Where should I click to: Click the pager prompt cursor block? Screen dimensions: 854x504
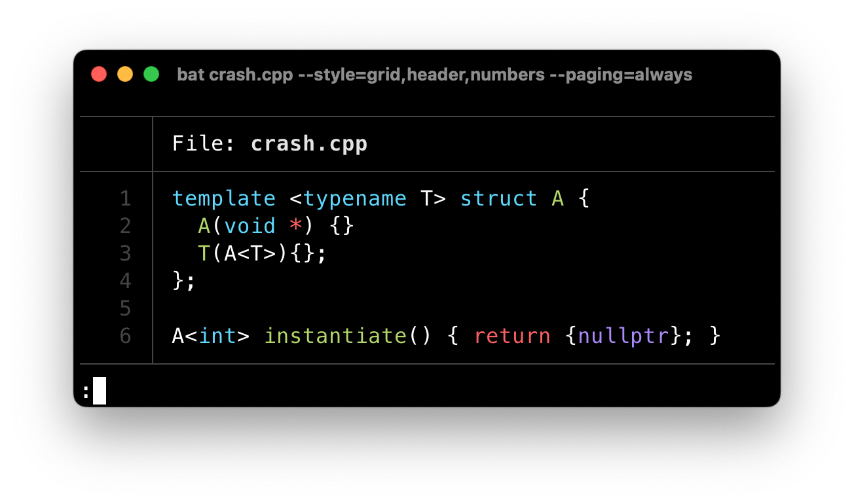[x=100, y=391]
